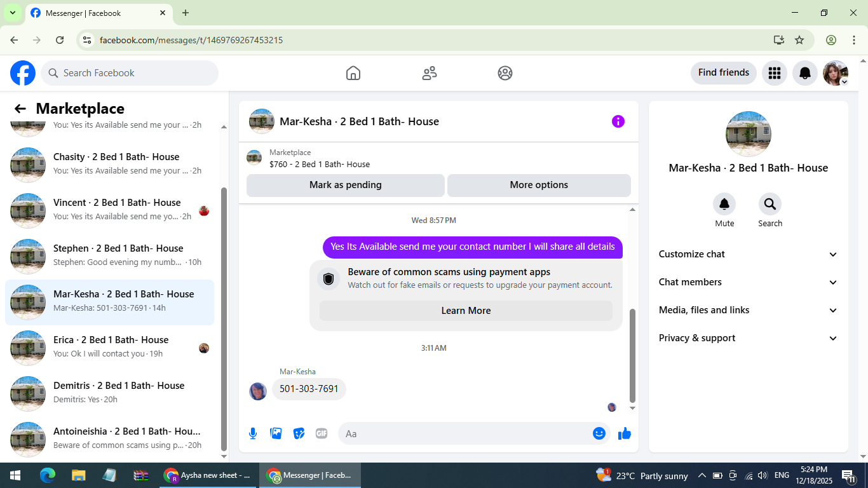The image size is (868, 488).
Task: Open the Stephen conversation
Action: point(109,257)
